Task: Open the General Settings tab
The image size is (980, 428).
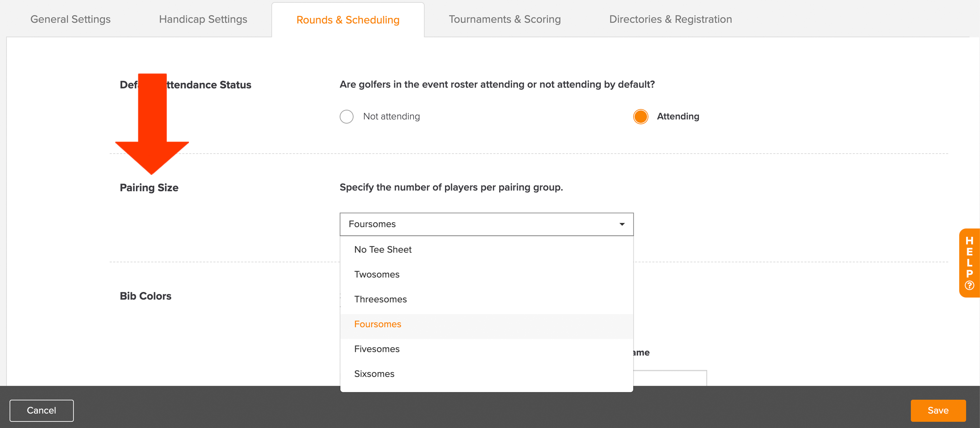Action: click(70, 19)
